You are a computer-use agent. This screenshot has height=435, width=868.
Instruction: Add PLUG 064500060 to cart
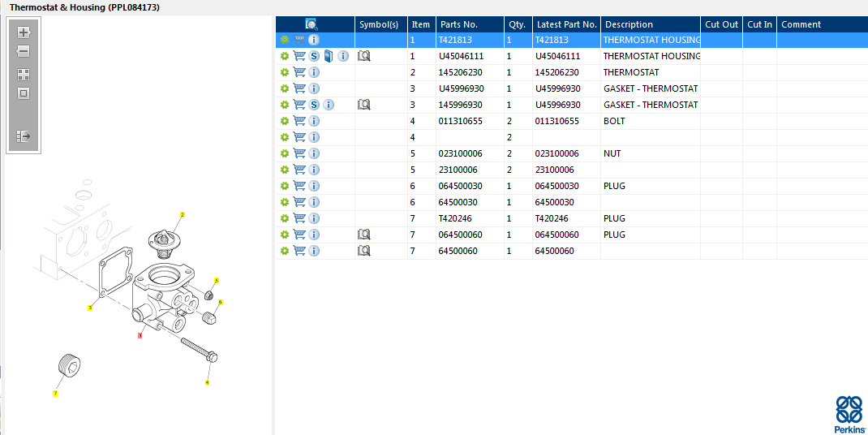pos(299,235)
